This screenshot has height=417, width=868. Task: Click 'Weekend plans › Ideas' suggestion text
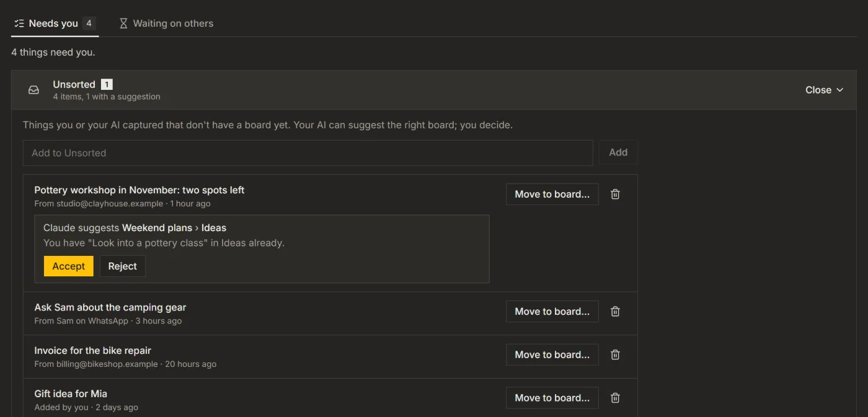point(174,228)
